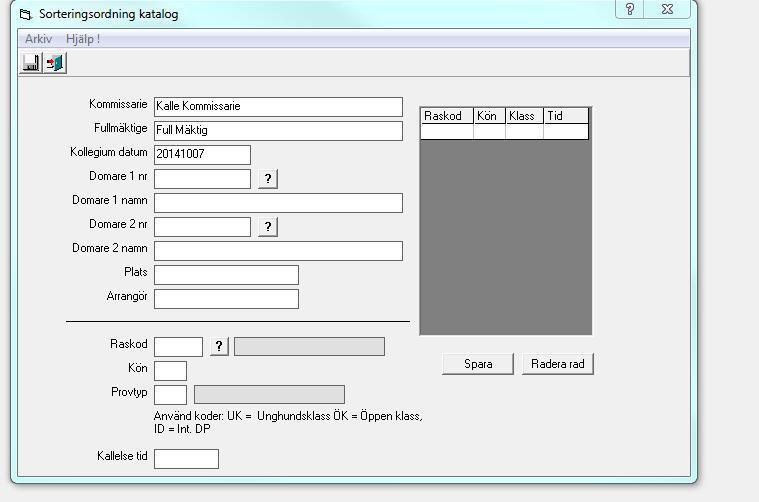Focus the Domare 1 namn field

click(x=278, y=203)
